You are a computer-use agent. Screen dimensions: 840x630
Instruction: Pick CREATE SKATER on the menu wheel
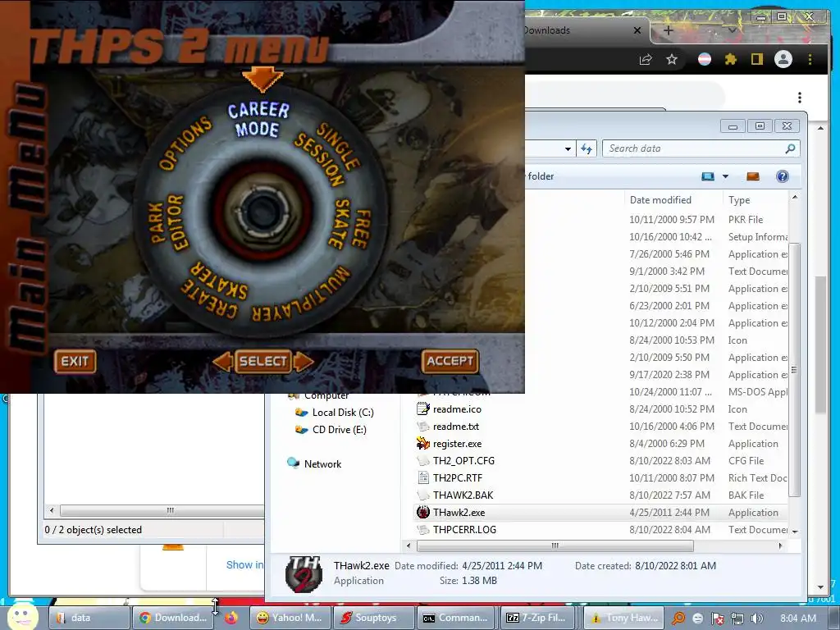(215, 290)
